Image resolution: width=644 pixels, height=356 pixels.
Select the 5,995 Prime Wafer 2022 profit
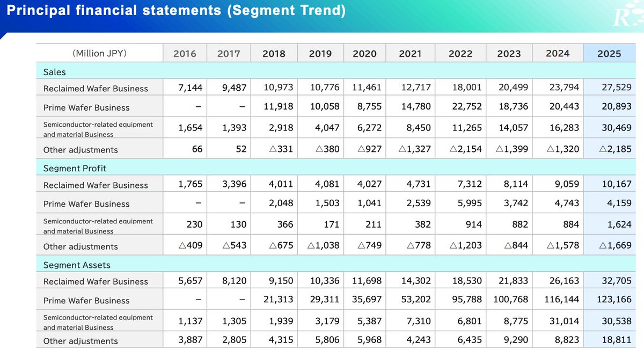[470, 203]
